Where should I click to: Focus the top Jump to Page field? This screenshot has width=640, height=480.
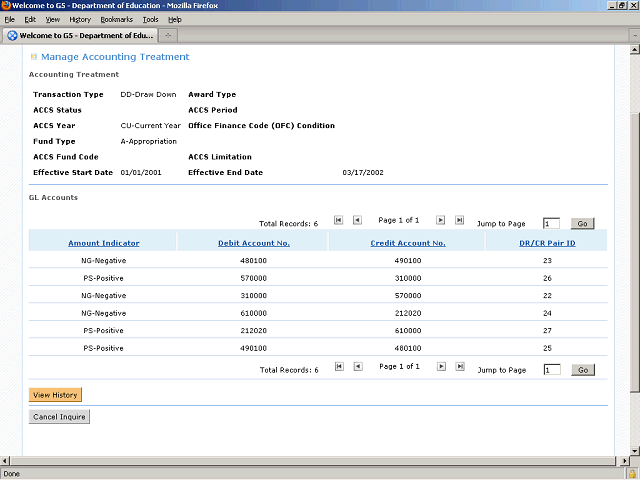[552, 224]
